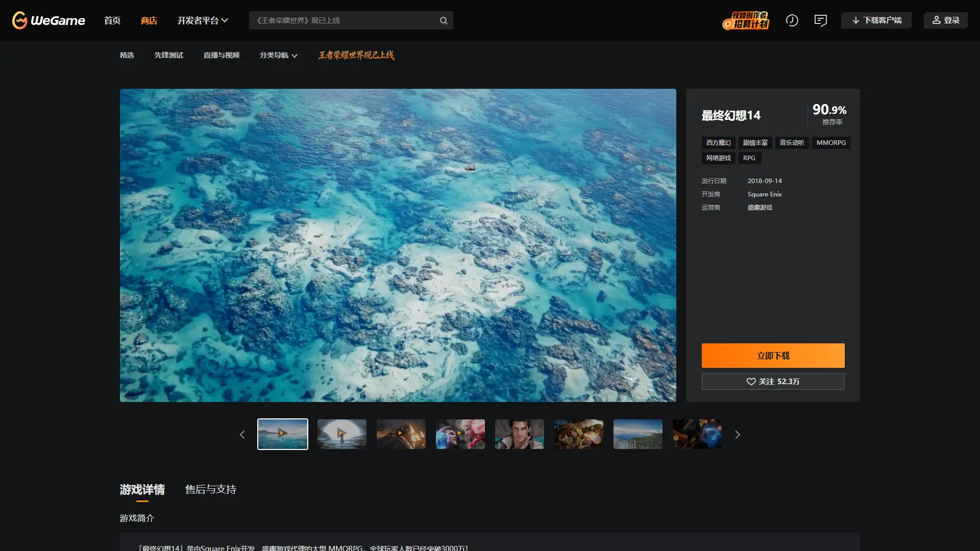Expand the 开发者平台 dropdown
The height and width of the screenshot is (551, 980).
tap(202, 20)
